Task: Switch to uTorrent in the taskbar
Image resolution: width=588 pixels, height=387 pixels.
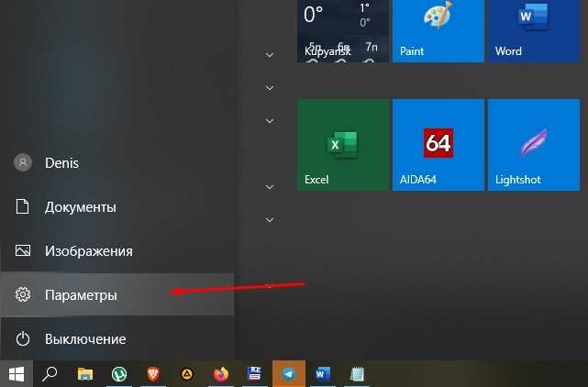Action: (x=119, y=374)
